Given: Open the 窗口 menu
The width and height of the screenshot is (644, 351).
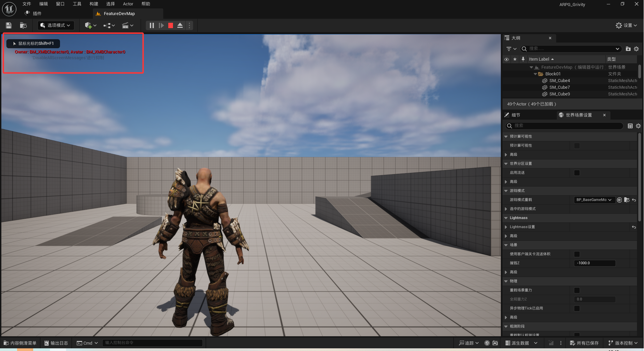Looking at the screenshot, I should point(60,4).
